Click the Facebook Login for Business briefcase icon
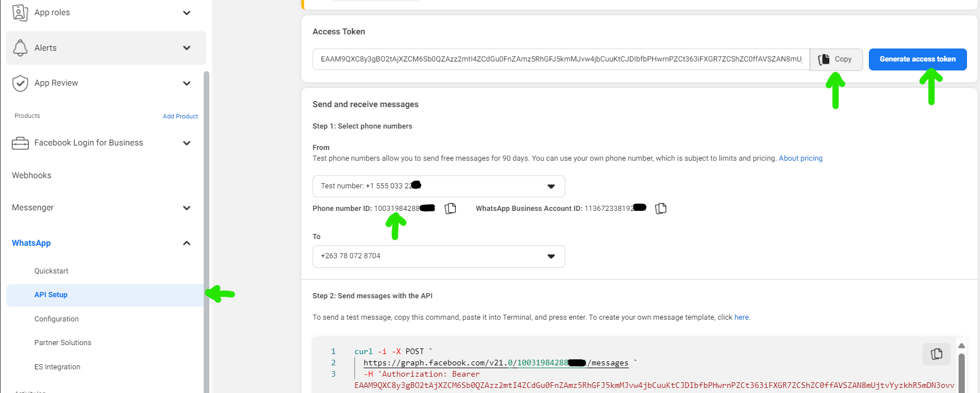The height and width of the screenshot is (393, 980). pyautogui.click(x=20, y=143)
